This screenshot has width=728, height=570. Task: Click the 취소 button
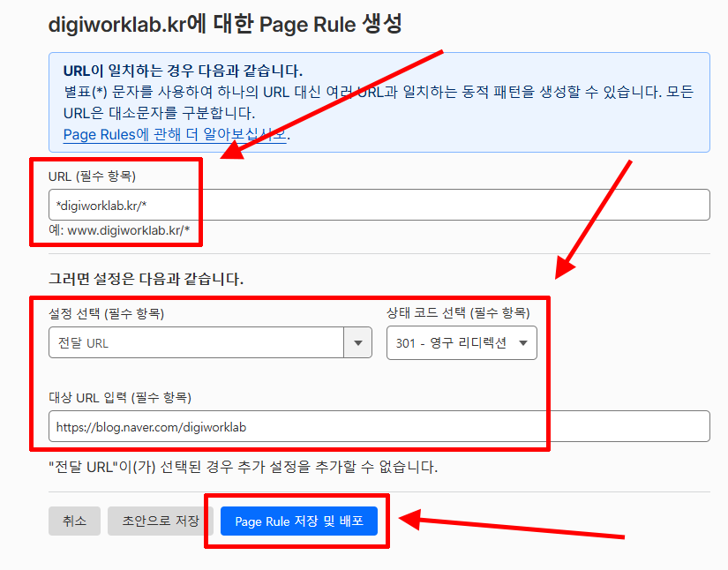(x=75, y=521)
